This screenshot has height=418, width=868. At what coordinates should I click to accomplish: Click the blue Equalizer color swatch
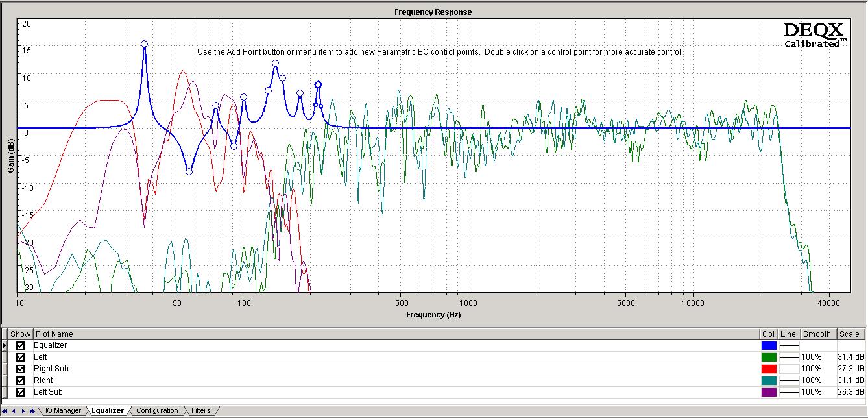(x=769, y=345)
